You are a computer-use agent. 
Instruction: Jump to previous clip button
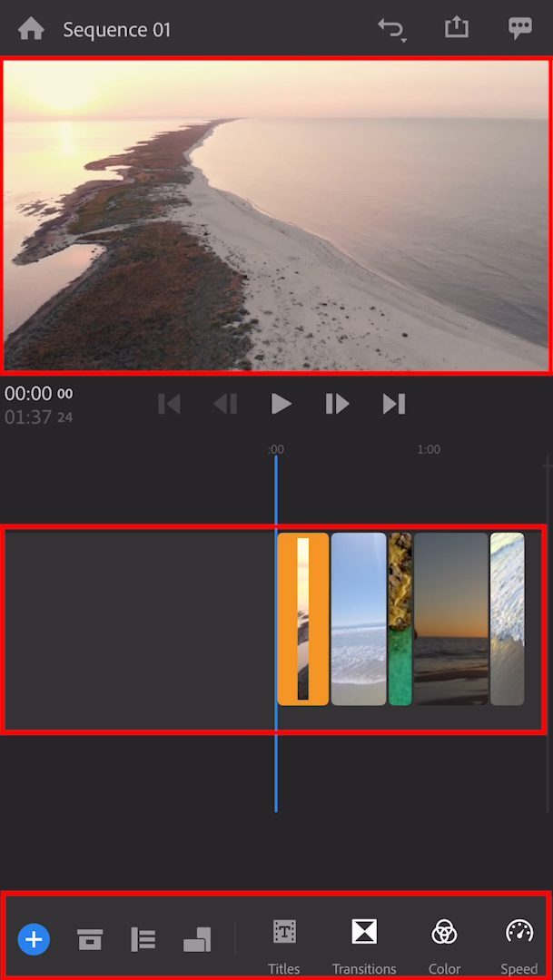[169, 404]
